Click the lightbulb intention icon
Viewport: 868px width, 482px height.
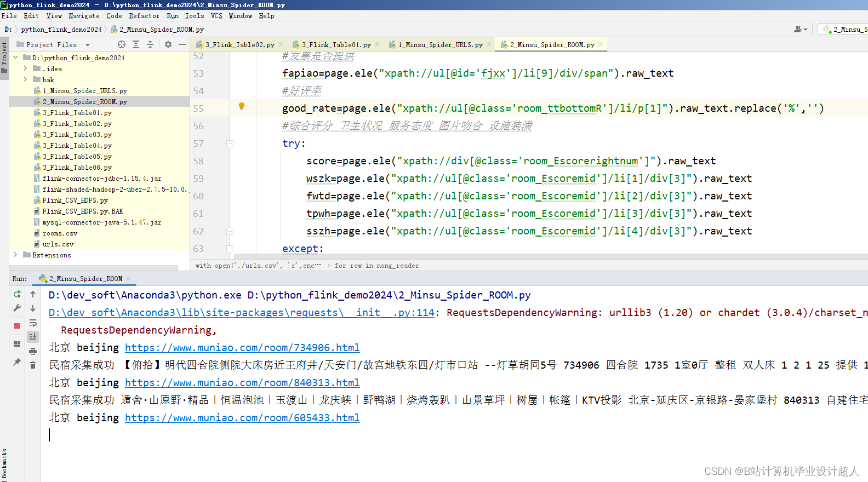(242, 106)
